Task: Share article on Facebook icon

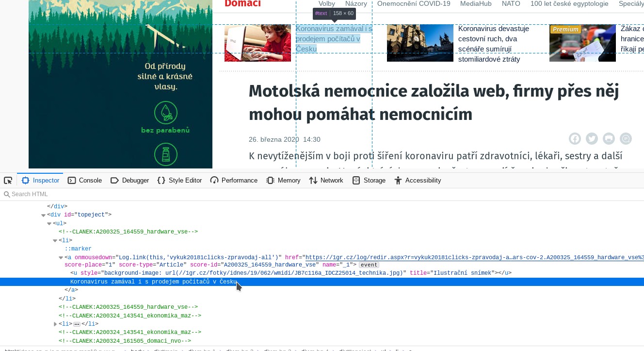Action: click(575, 139)
